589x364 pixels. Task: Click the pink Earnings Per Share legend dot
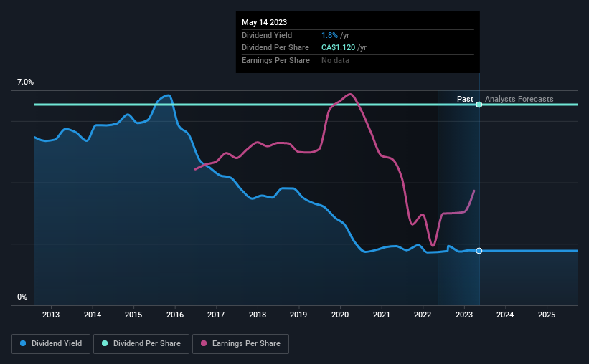click(204, 343)
